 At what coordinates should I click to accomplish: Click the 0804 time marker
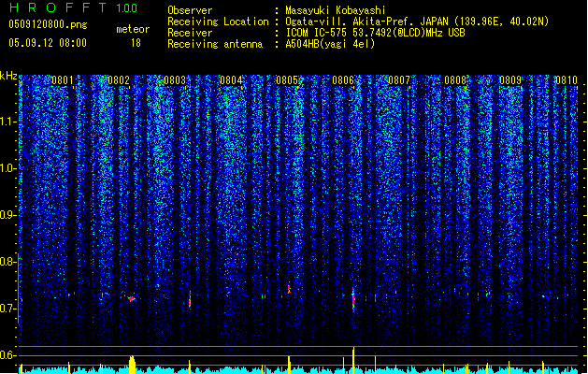point(231,80)
